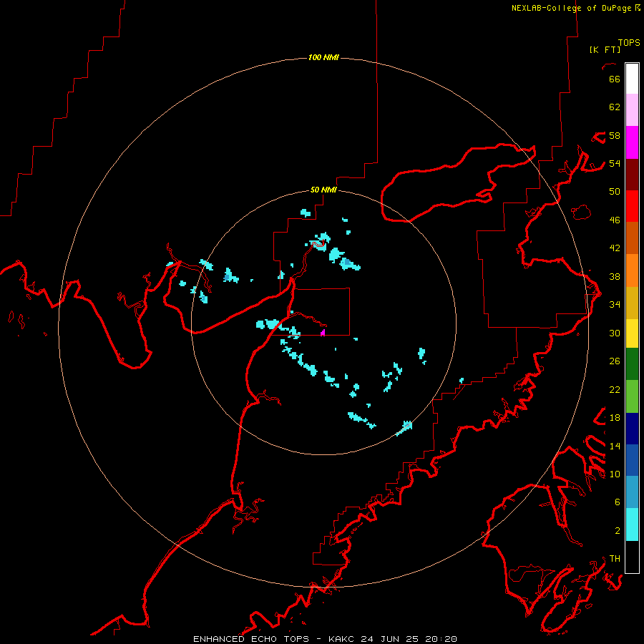644x644 pixels.
Task: Click the '18' legend value
Action: pos(615,418)
